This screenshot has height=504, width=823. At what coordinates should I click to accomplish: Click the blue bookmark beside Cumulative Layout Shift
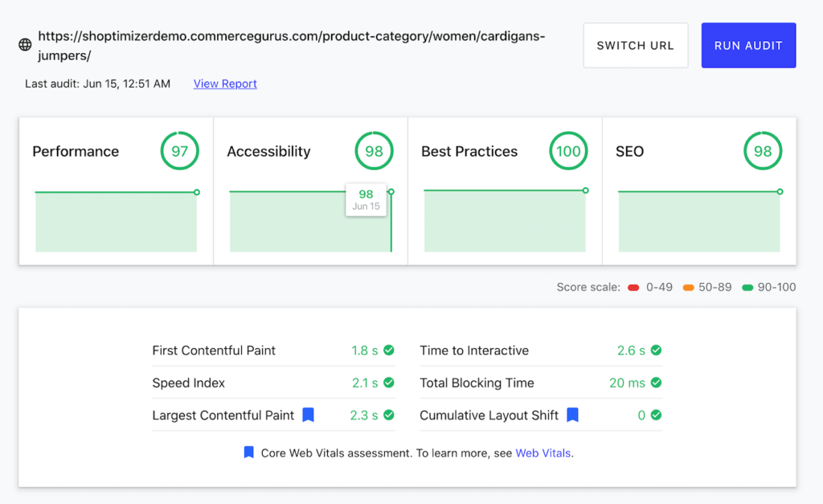click(572, 415)
